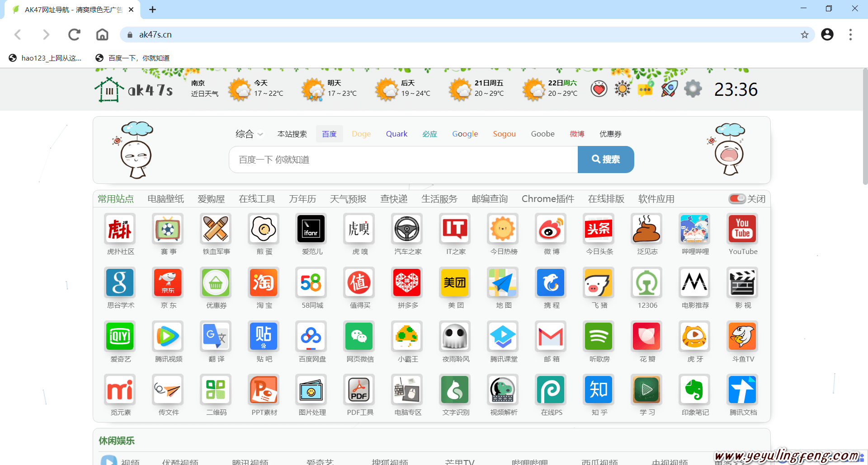868x465 pixels.
Task: Click the rocket icon in the header
Action: 670,89
